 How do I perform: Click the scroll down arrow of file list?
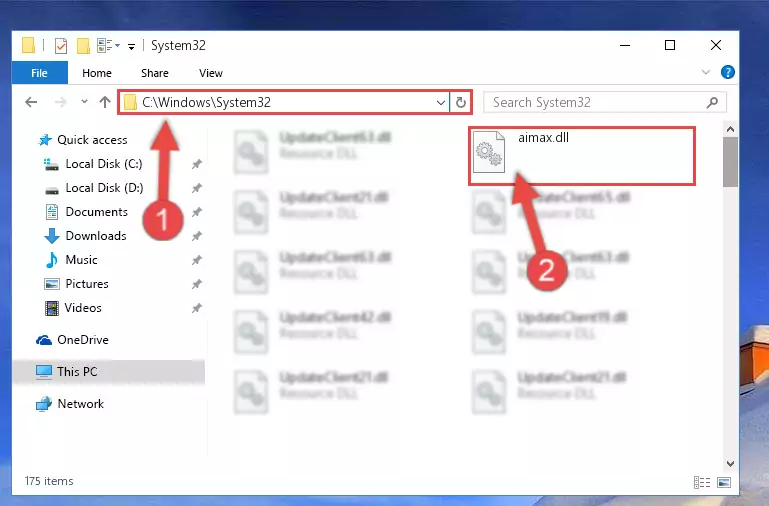tap(730, 463)
